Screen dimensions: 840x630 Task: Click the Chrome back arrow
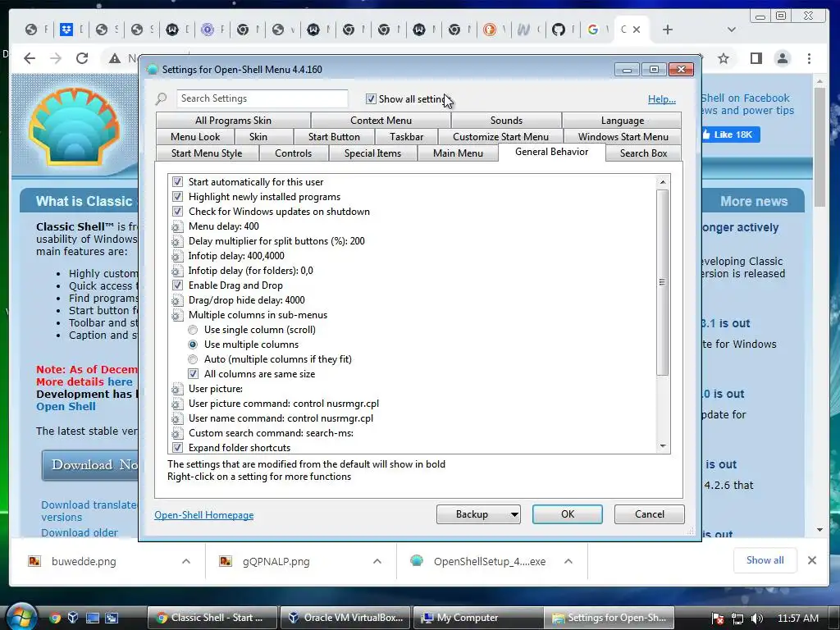pos(30,58)
